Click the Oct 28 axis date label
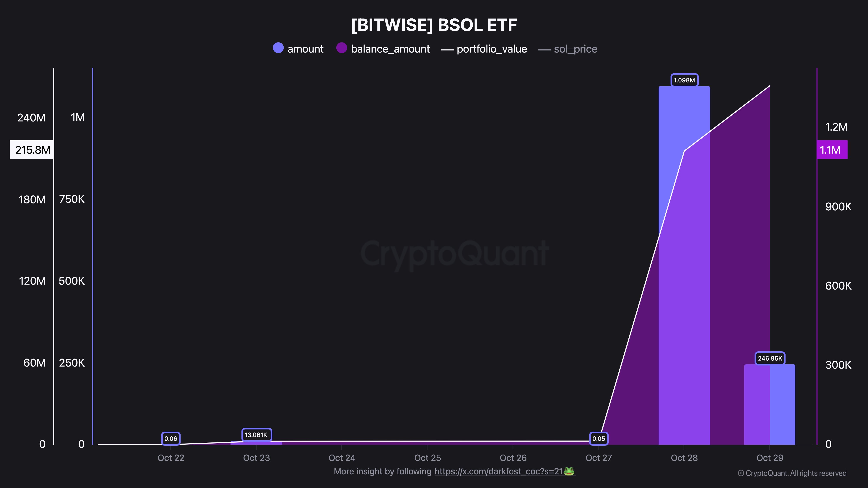 coord(684,458)
